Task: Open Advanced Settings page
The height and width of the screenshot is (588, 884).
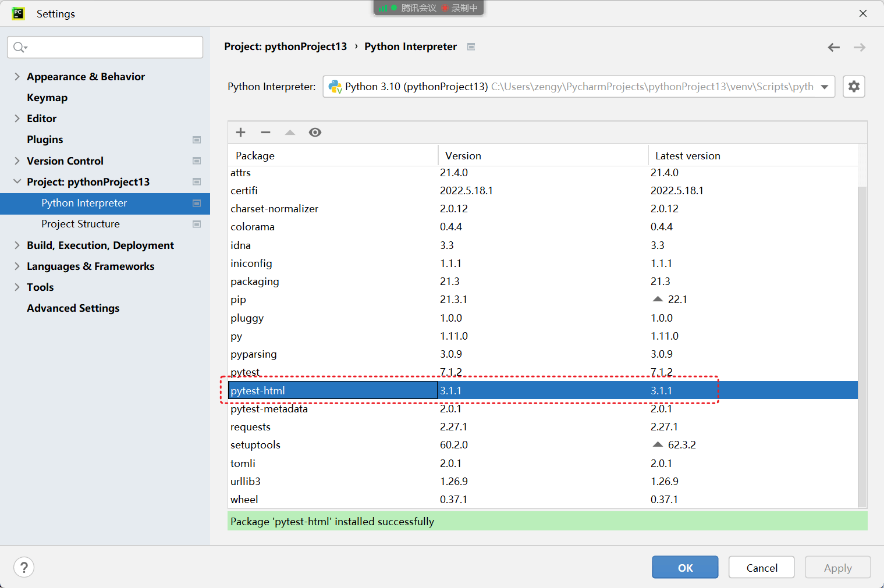Action: 73,308
